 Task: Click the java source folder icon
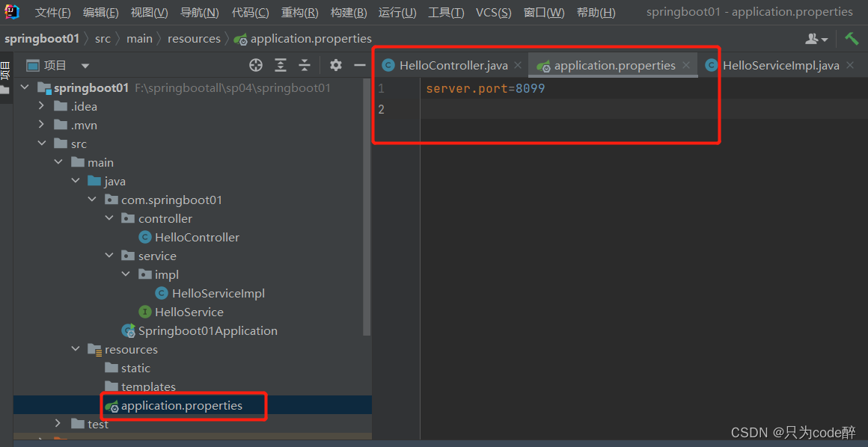[x=94, y=182]
